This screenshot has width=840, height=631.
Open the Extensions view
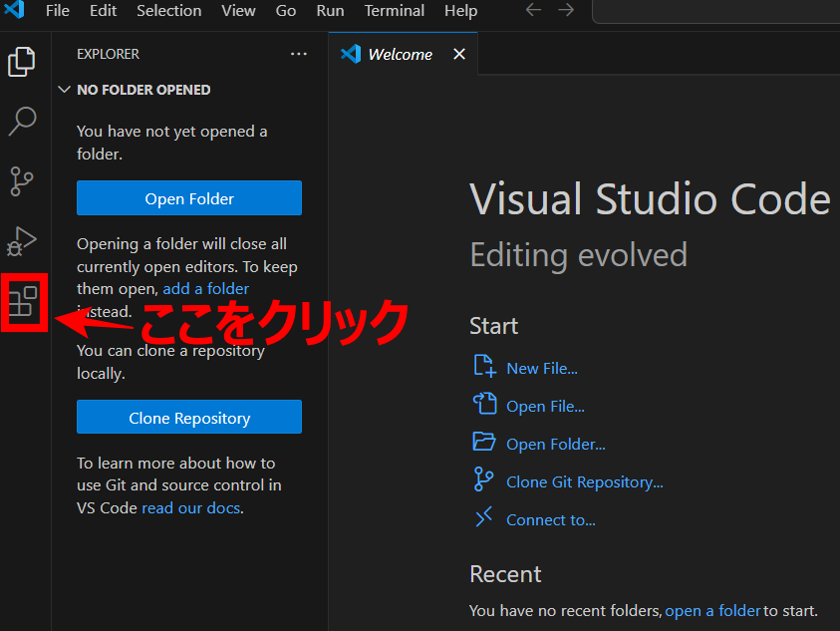[23, 302]
